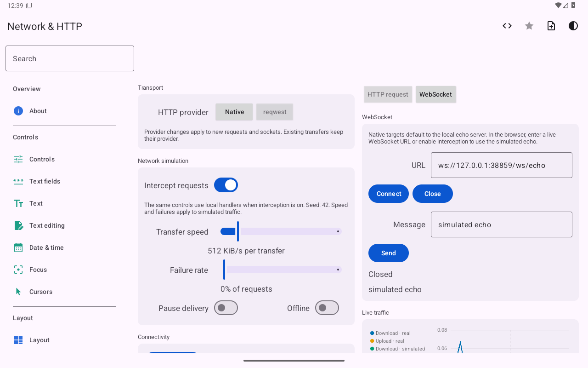Click the "512 KiB/s per transfer" text
This screenshot has width=588, height=368.
(246, 251)
